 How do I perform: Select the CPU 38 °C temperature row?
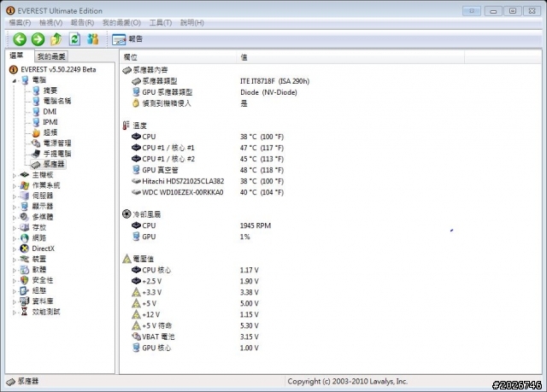pos(208,137)
